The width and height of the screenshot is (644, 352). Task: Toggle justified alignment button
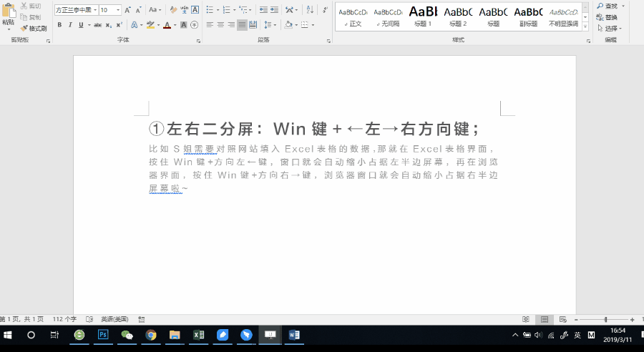[x=242, y=25]
